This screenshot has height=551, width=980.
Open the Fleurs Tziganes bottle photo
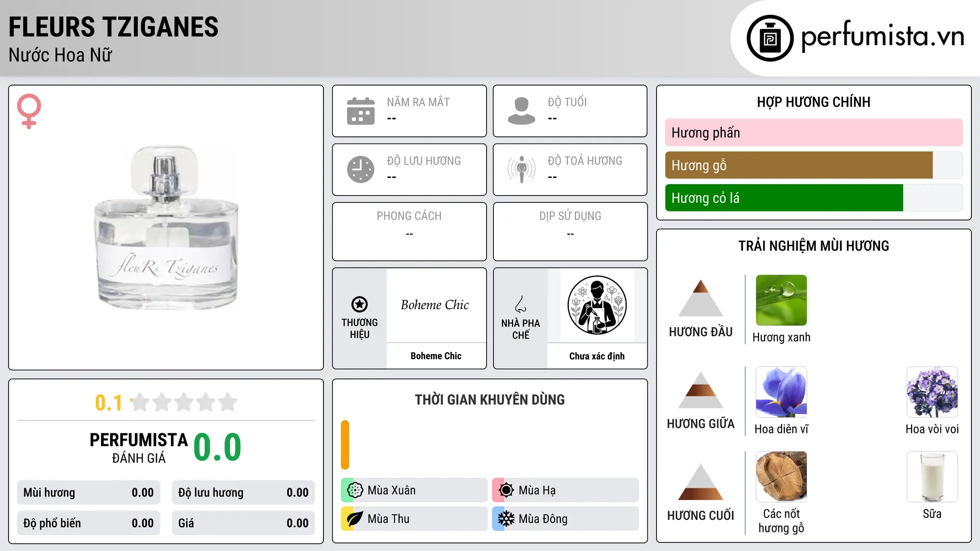tap(166, 228)
